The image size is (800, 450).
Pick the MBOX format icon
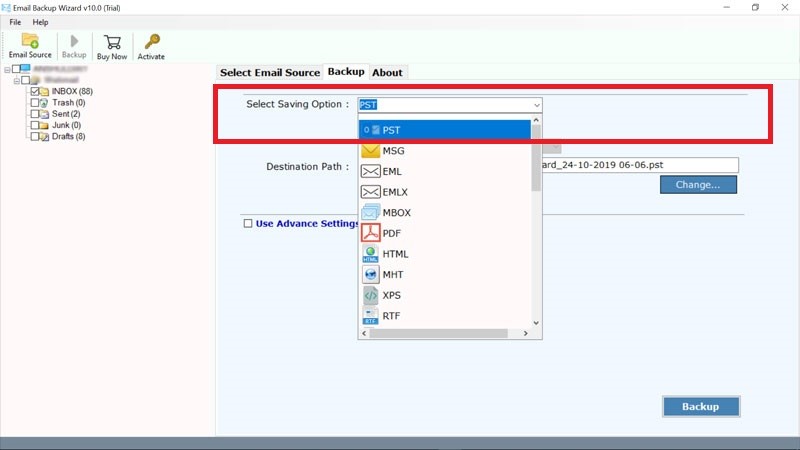(x=370, y=212)
